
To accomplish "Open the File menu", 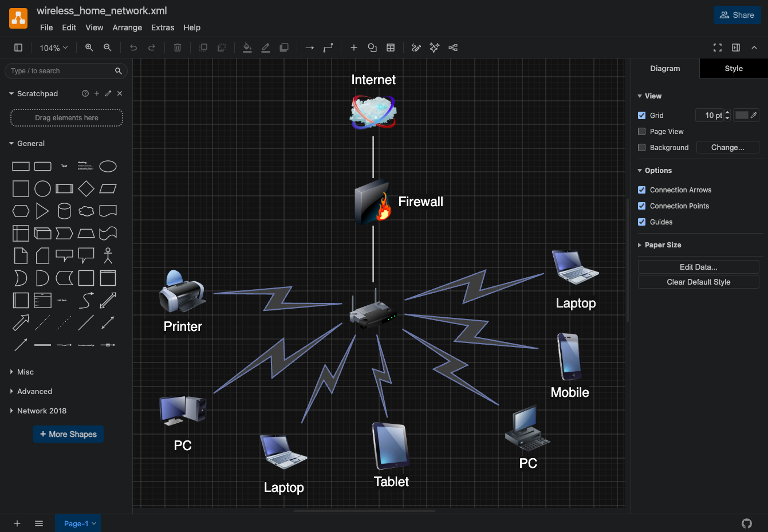I will (46, 27).
